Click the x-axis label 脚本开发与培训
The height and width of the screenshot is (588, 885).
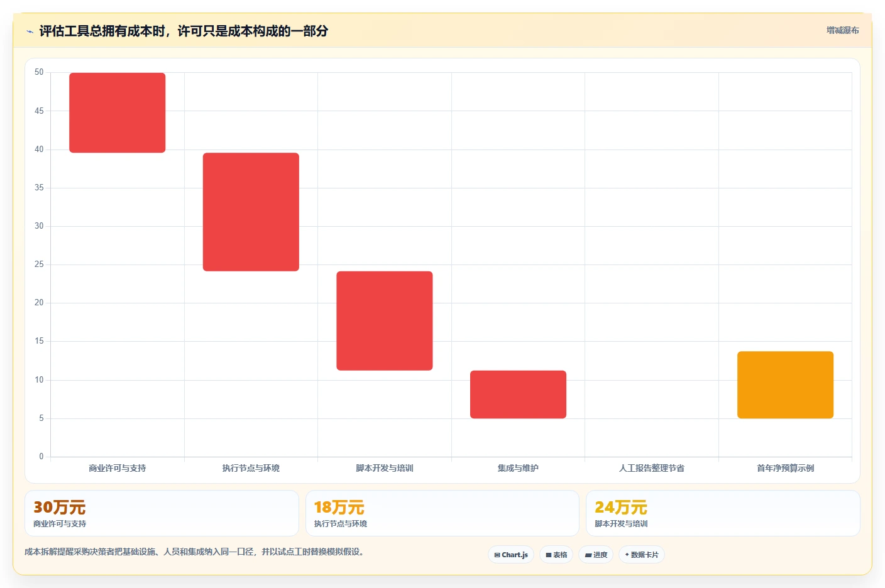click(385, 468)
